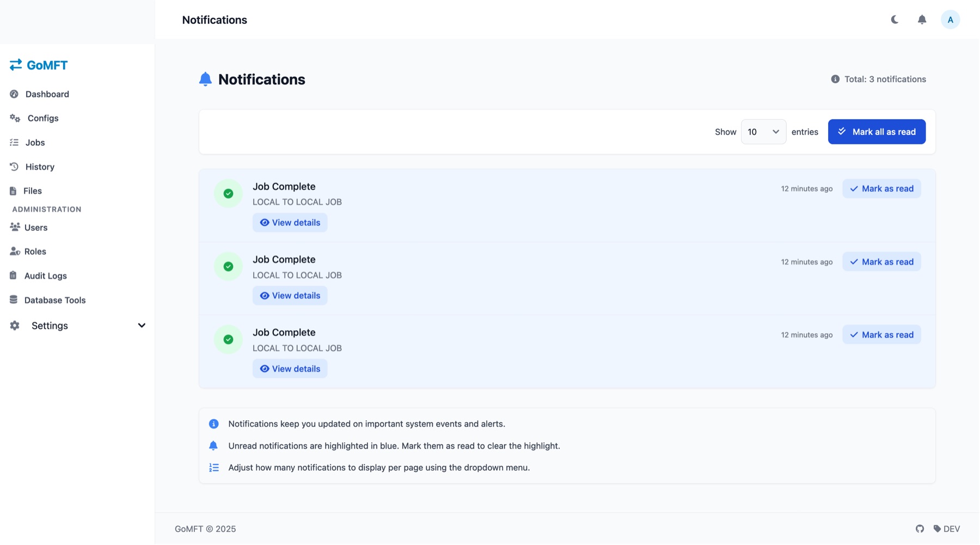Click the info icon beside Total notifications
Image resolution: width=980 pixels, height=545 pixels.
point(835,79)
